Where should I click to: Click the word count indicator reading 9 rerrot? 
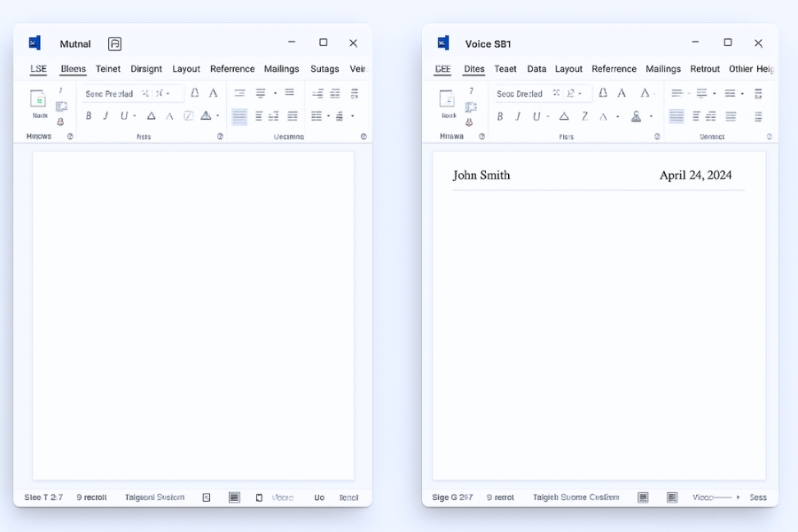pos(501,497)
